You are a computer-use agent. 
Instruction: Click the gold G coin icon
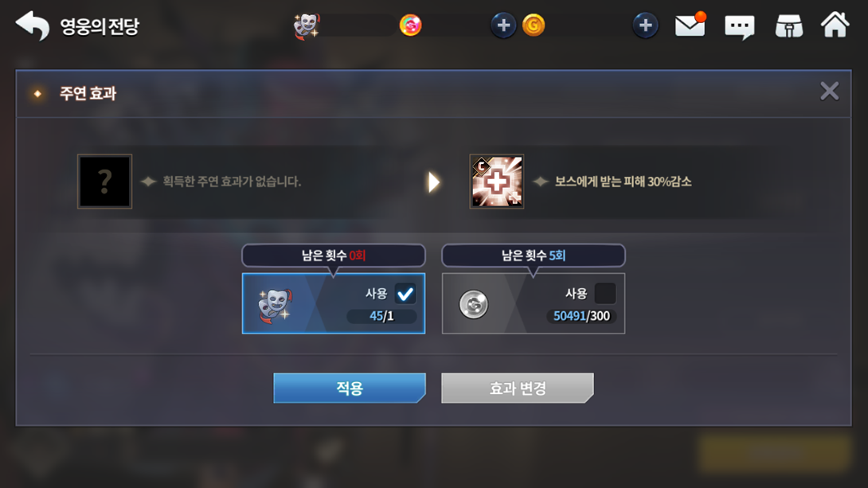click(534, 25)
